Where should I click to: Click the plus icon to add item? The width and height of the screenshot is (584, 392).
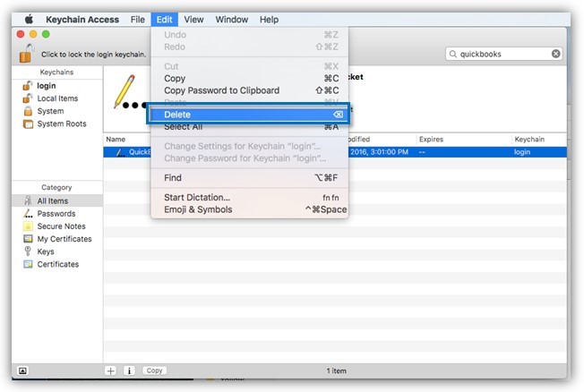tap(110, 371)
